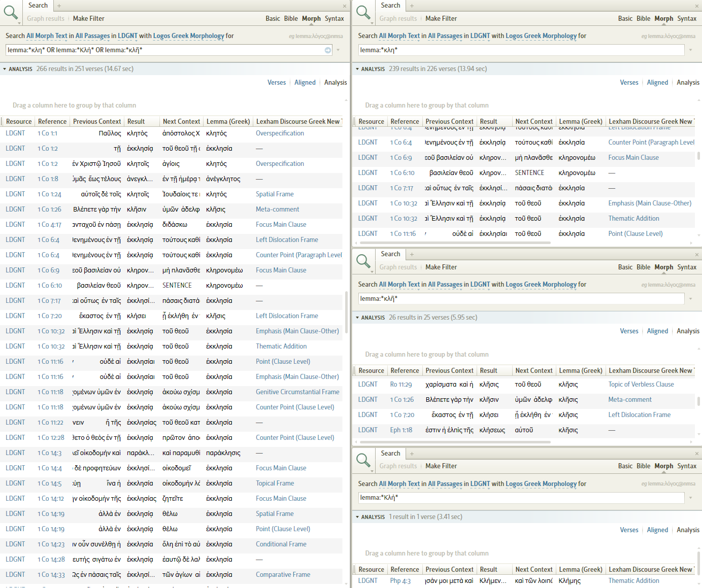702x588 pixels.
Task: Open the Php 4:3 reference in the 1-result table
Action: [400, 581]
